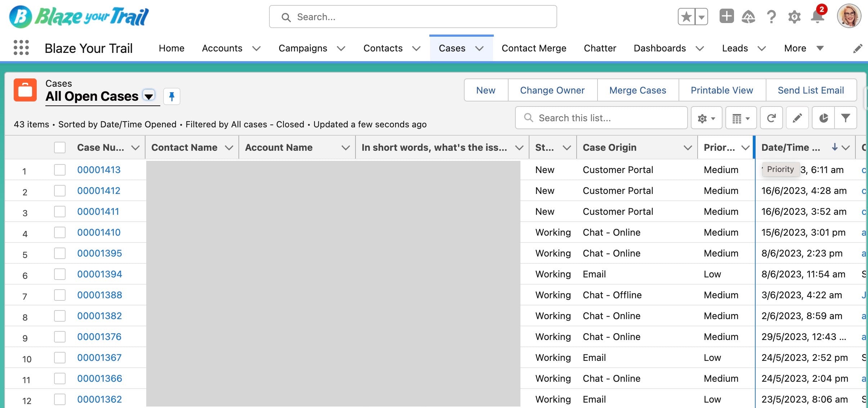This screenshot has height=408, width=868.
Task: Favorite this page using the star icon
Action: click(x=686, y=17)
